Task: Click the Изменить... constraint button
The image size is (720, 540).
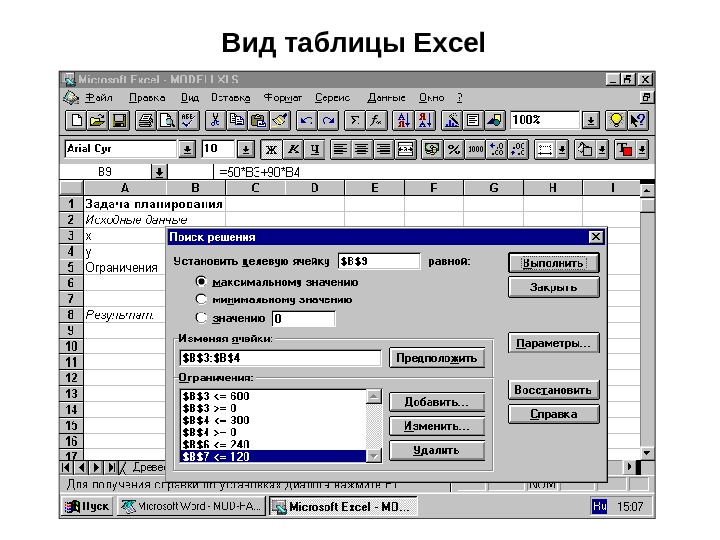Action: (x=437, y=426)
